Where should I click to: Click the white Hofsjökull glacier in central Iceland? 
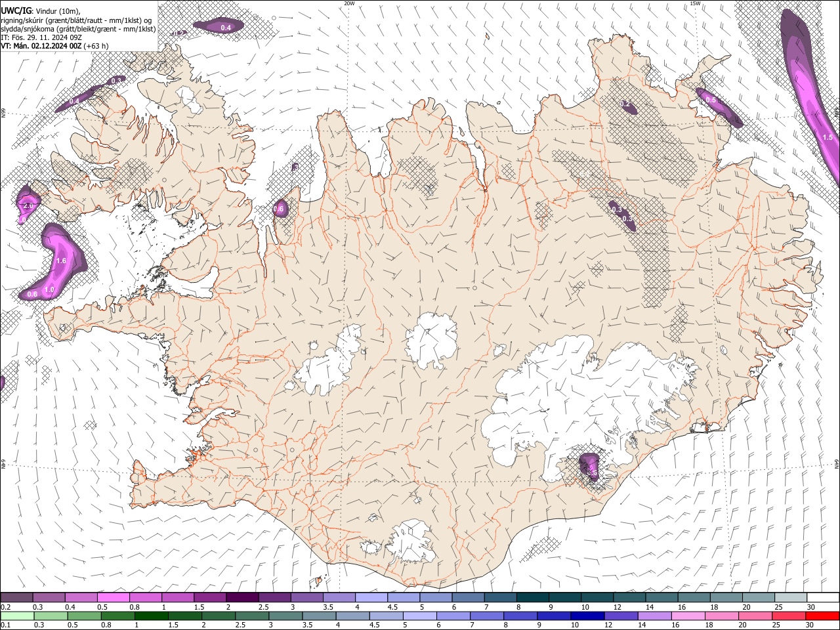point(431,340)
